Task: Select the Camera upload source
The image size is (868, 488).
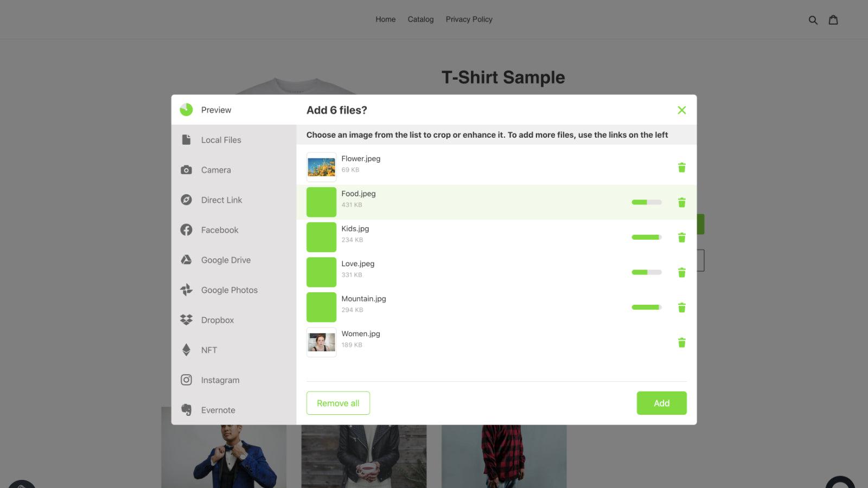Action: tap(216, 170)
